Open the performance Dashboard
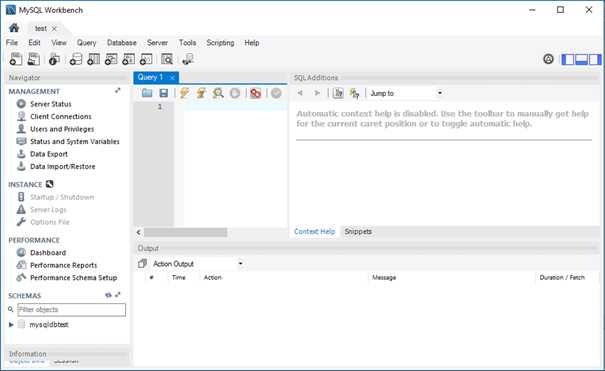Viewport: 605px width, 371px height. (x=48, y=253)
